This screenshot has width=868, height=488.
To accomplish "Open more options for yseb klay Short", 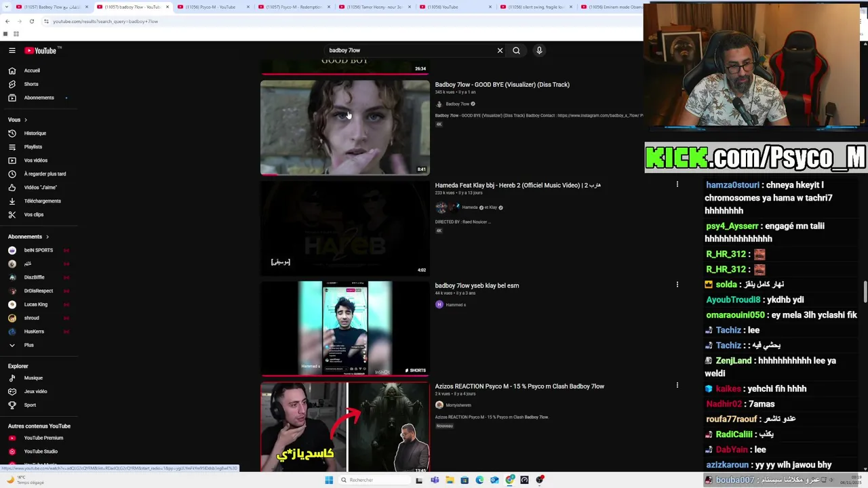I will (677, 285).
